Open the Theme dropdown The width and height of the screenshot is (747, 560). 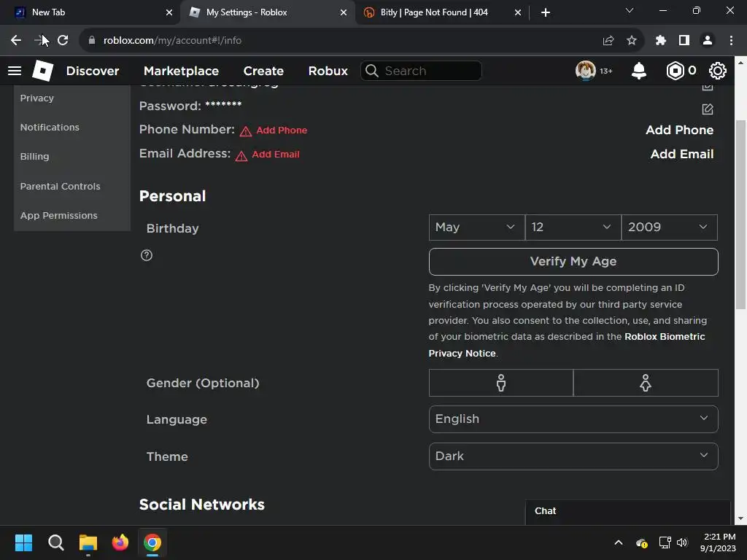573,456
